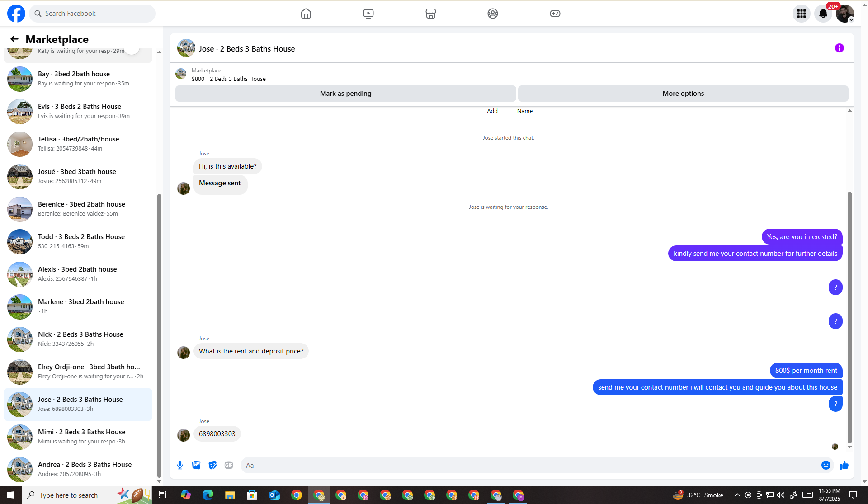
Task: Click the voice clip microphone icon
Action: [180, 465]
